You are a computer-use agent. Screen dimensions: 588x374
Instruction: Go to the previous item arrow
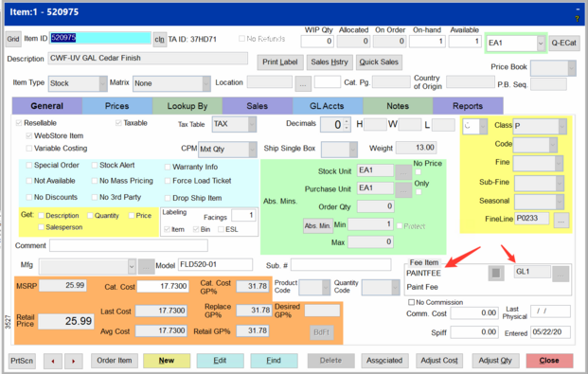[53, 361]
